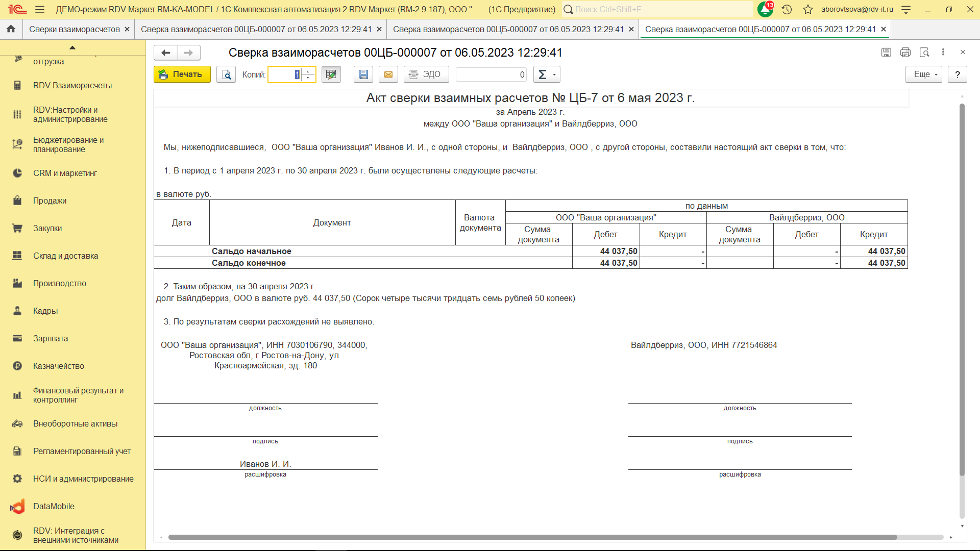Viewport: 980px width, 551px height.
Task: Open the hamburger main menu
Action: [x=40, y=9]
